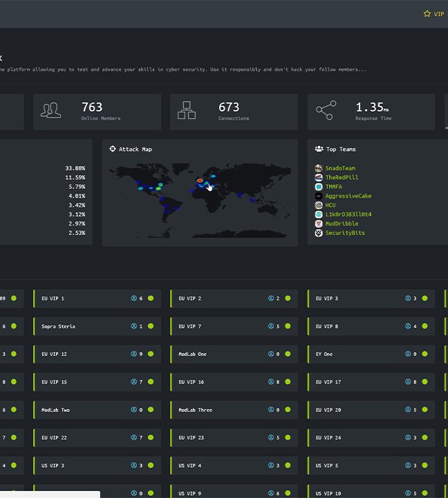The height and width of the screenshot is (498, 448).
Task: Open the TheRedPill team link
Action: tap(342, 178)
